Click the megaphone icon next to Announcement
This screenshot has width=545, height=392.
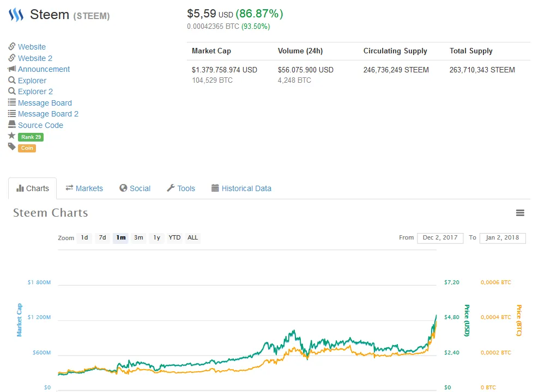pyautogui.click(x=12, y=69)
